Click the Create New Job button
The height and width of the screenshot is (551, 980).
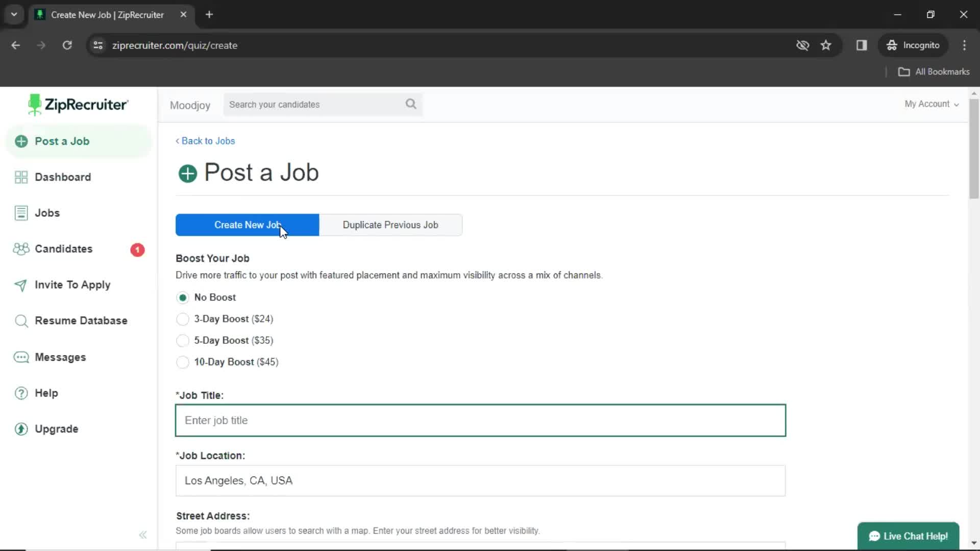pyautogui.click(x=248, y=224)
